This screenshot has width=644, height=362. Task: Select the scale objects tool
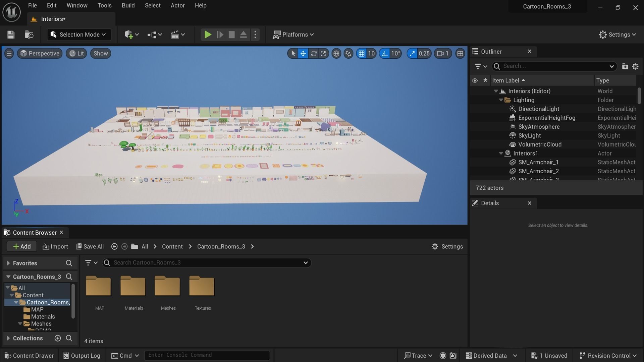pos(323,54)
